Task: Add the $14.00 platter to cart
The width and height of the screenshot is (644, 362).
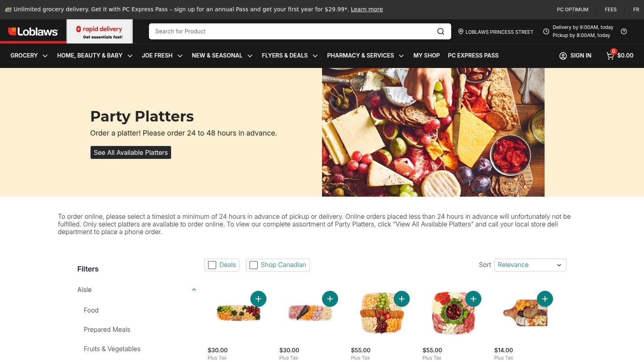Action: 545,299
